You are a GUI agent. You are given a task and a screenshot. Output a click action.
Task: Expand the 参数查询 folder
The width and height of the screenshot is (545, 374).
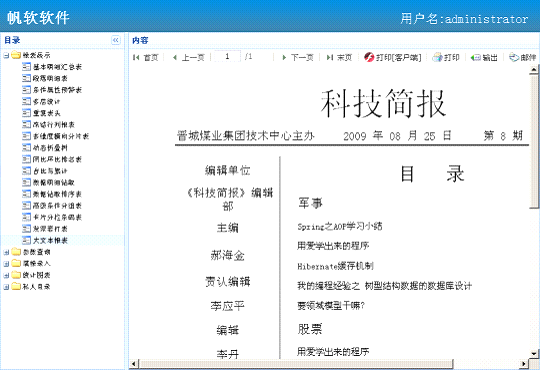(6, 252)
